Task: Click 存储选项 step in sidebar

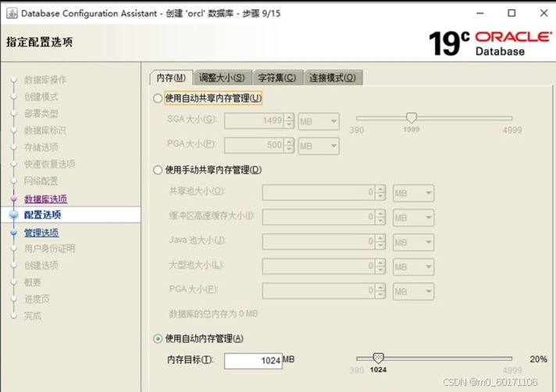Action: click(41, 147)
